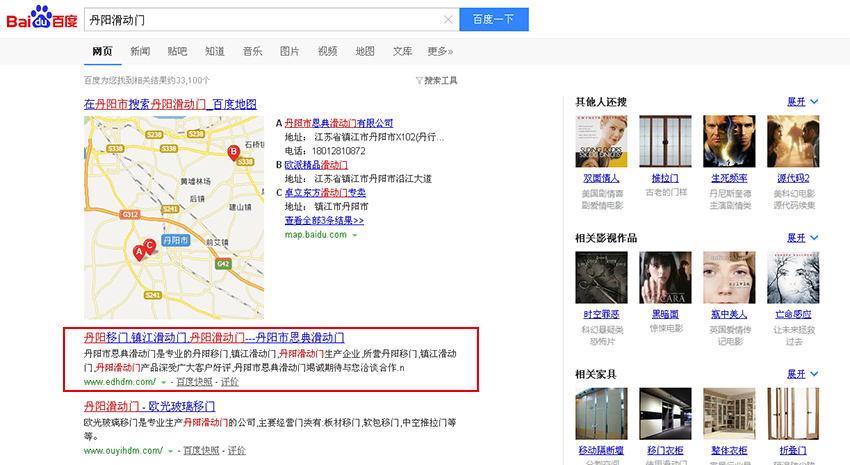Click map marker B on the map
This screenshot has width=850, height=465.
pyautogui.click(x=234, y=153)
